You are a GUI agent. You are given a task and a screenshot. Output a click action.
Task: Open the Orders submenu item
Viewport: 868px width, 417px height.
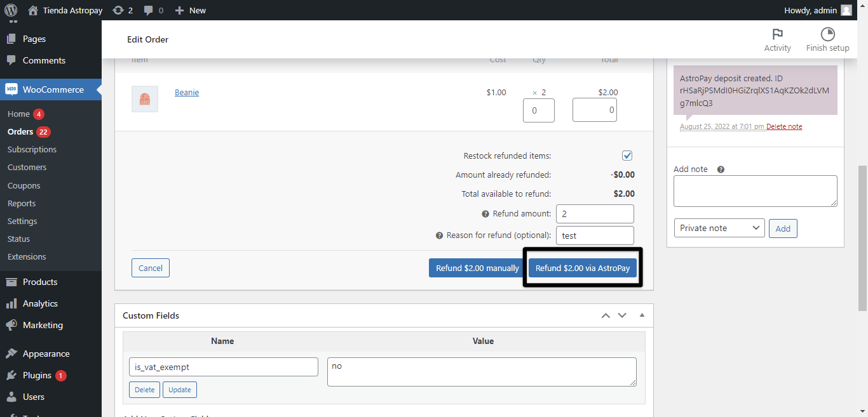[20, 131]
